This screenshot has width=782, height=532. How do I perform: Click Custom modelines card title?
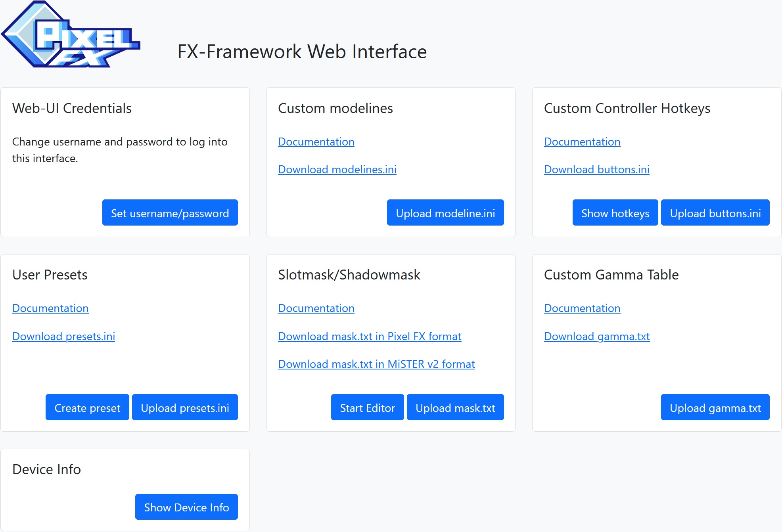[x=335, y=108]
